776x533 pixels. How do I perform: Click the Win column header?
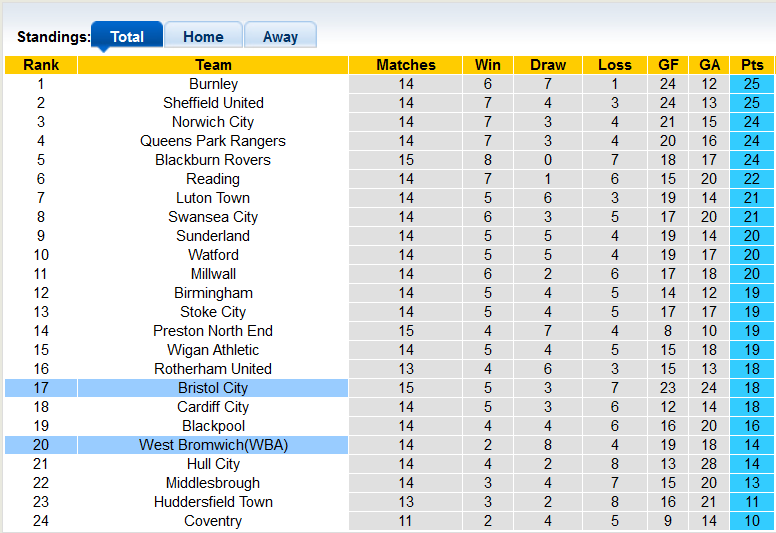coord(488,65)
